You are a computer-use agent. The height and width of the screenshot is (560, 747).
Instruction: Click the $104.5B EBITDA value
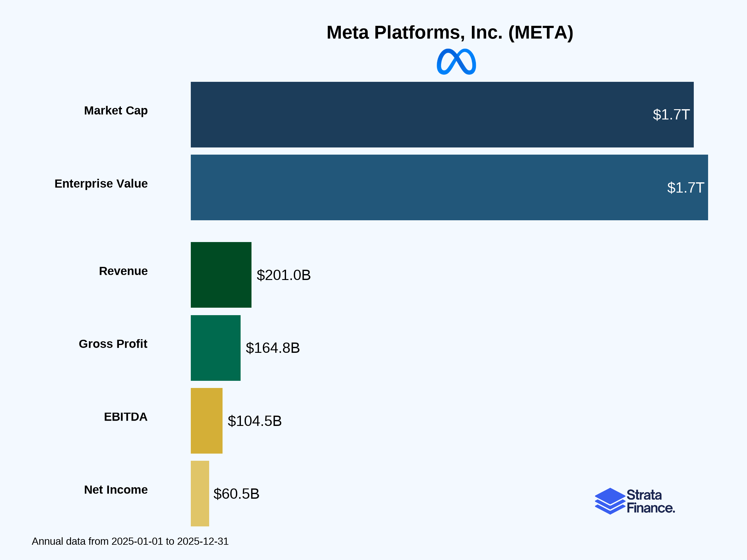click(x=255, y=421)
